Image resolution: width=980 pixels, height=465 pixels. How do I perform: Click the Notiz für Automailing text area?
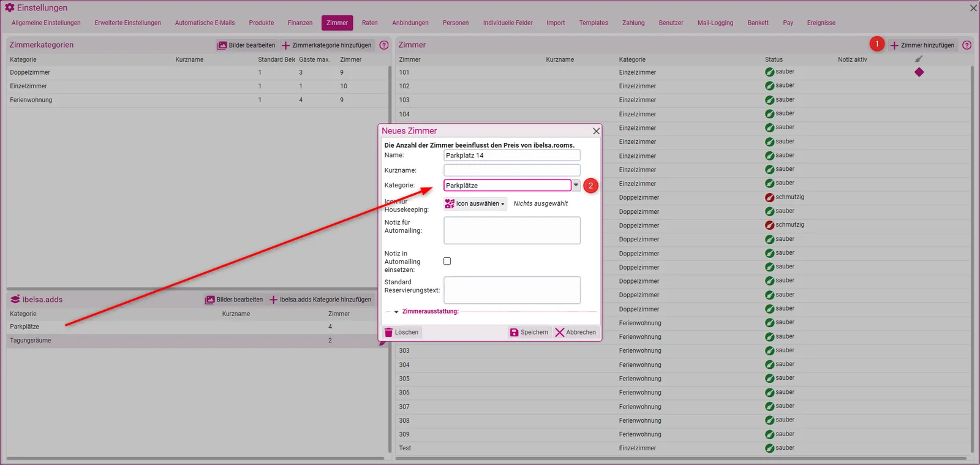[x=512, y=230]
